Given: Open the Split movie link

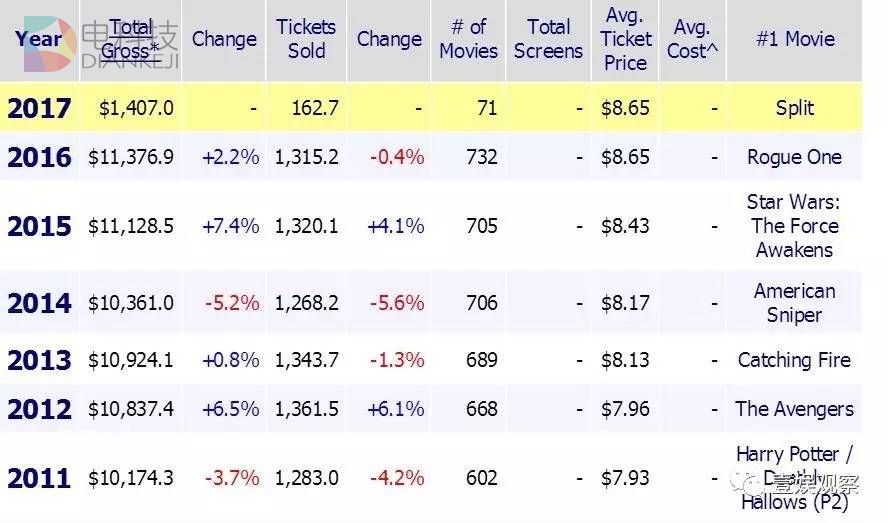Looking at the screenshot, I should coord(794,108).
